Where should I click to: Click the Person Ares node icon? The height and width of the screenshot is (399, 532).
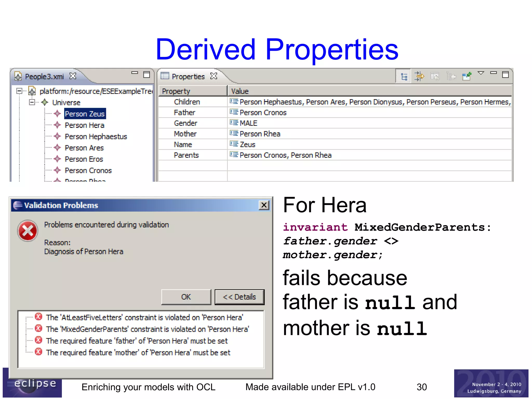tap(57, 148)
